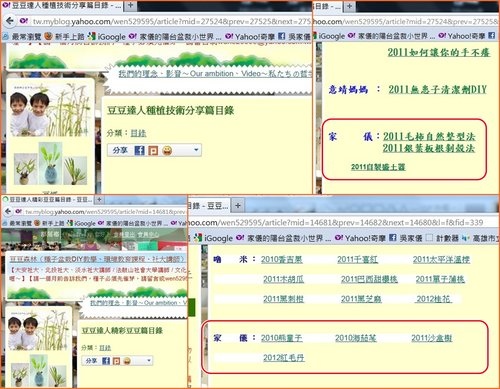The width and height of the screenshot is (500, 389).
Task: Open Yahoo!奇摩 bookmark in 種植技術分享篇 window
Action: point(250,36)
